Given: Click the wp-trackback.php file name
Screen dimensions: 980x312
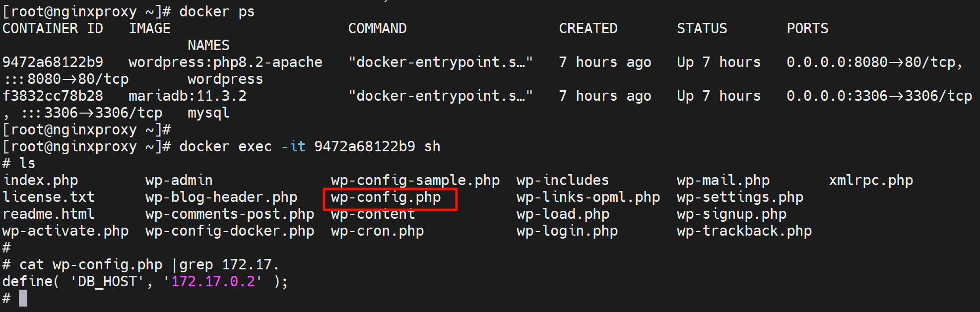Looking at the screenshot, I should pyautogui.click(x=744, y=231).
